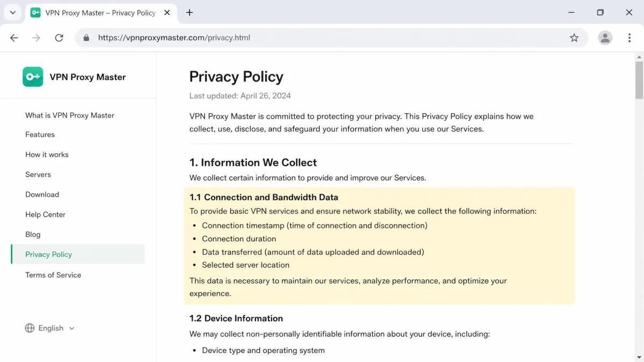This screenshot has height=362, width=644.
Task: Open What is VPN Proxy Master page
Action: 70,115
